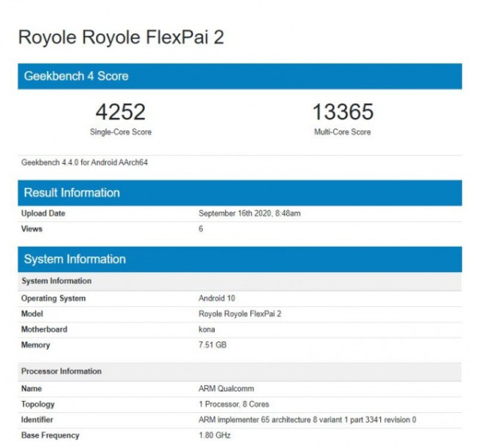Click the multi-core score value 13365

343,111
